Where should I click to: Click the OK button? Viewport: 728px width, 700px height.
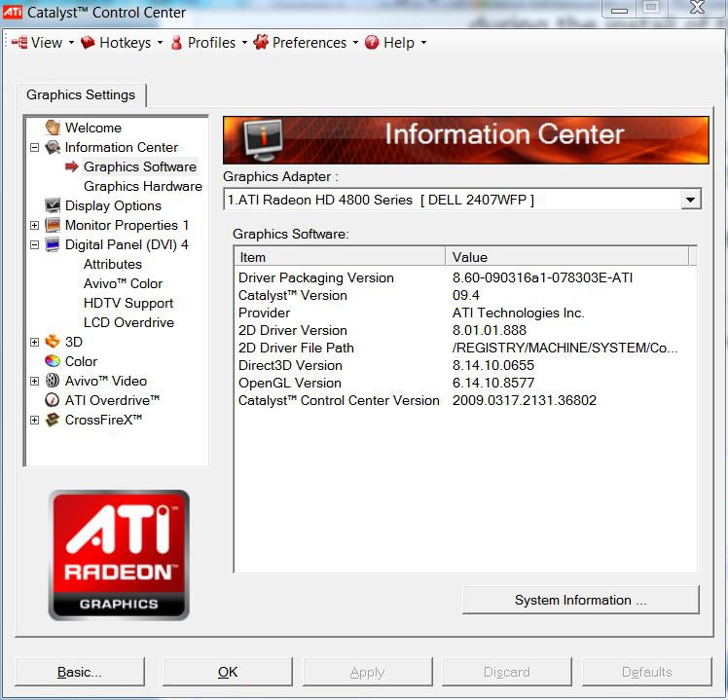point(228,672)
